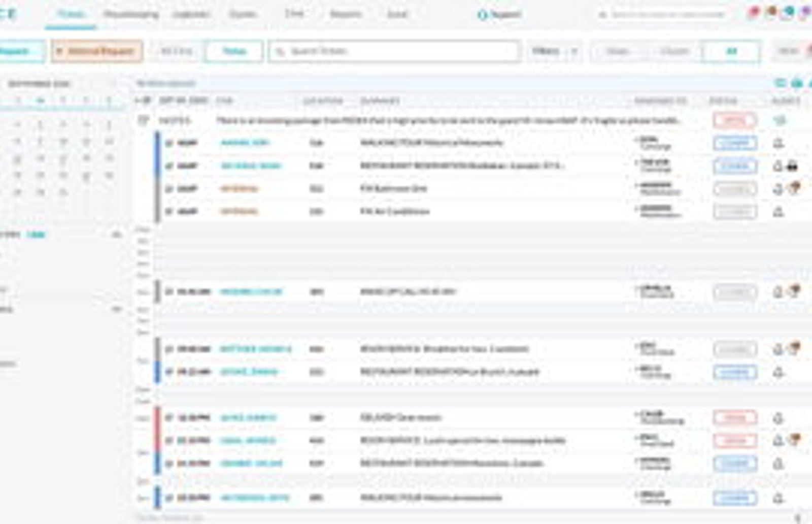Click brown alert icon for ROOM SERVICE Breakfast
Viewport: 812px width, 524px height.
click(794, 348)
